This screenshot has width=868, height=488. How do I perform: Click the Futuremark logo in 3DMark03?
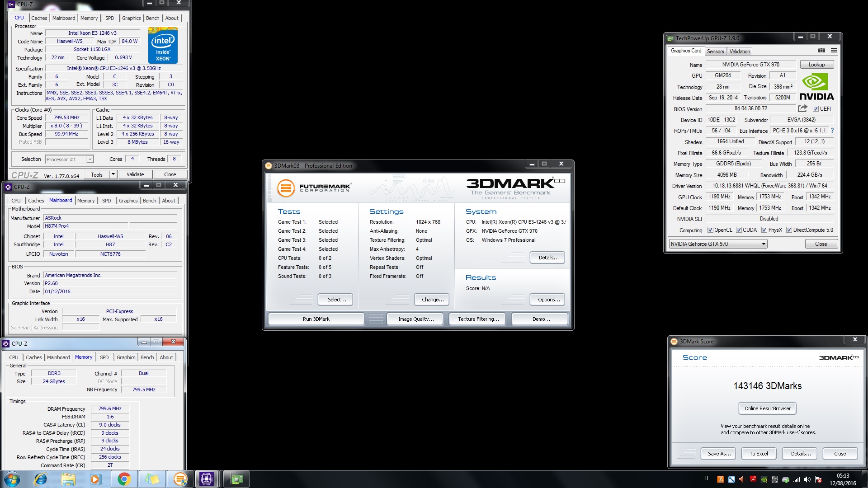pyautogui.click(x=314, y=188)
